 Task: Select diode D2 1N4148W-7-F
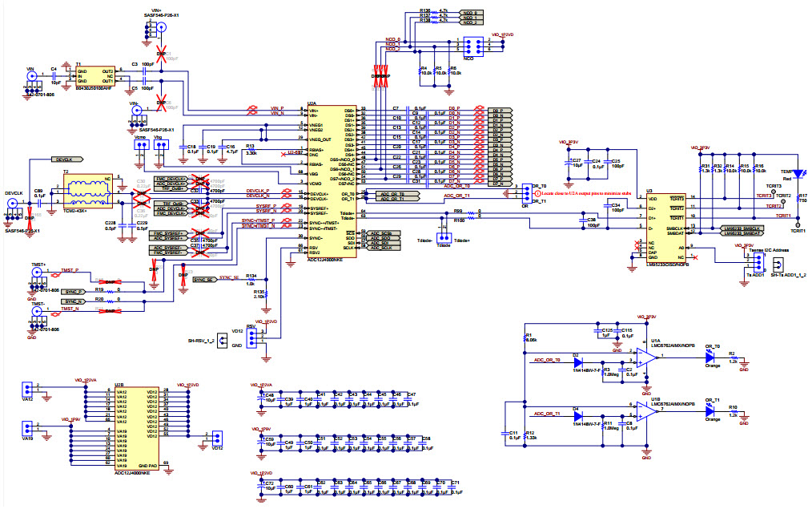coord(578,361)
